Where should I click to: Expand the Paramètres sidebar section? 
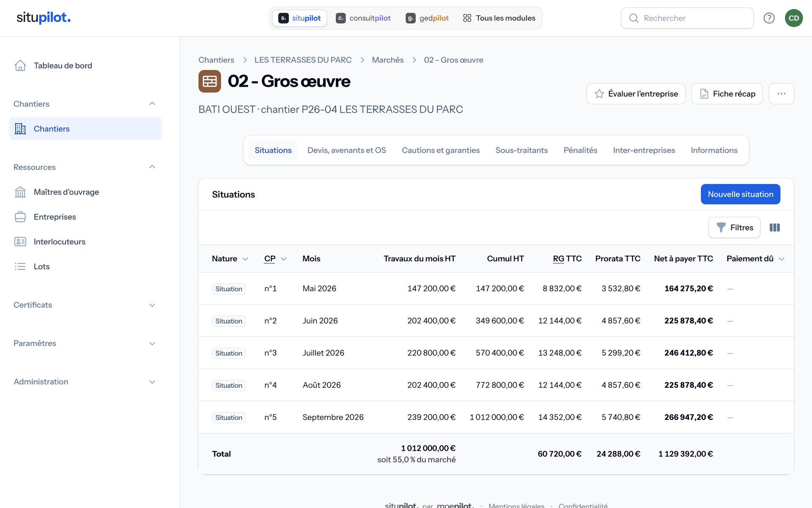152,344
